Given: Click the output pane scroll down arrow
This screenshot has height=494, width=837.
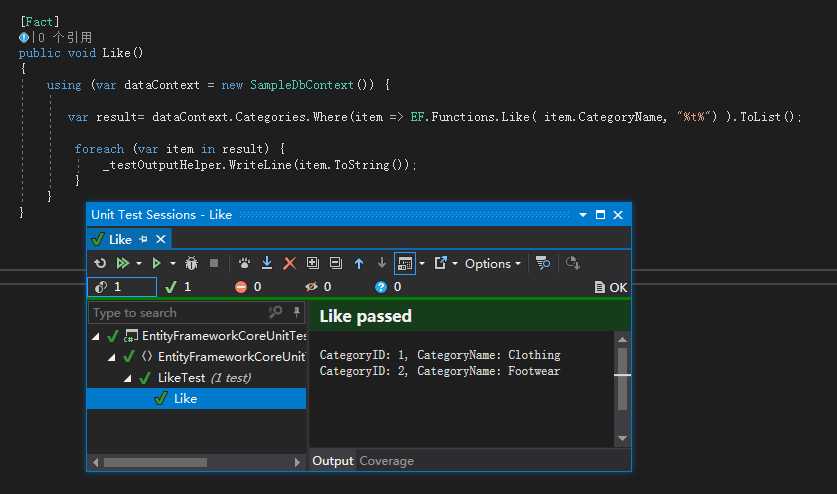Looking at the screenshot, I should pyautogui.click(x=622, y=438).
